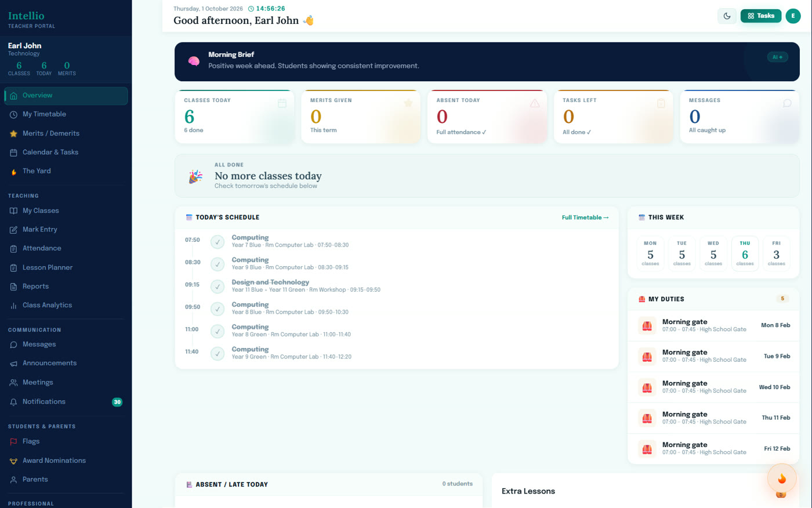
Task: Click the flame icon beside The Yard
Action: 13,172
